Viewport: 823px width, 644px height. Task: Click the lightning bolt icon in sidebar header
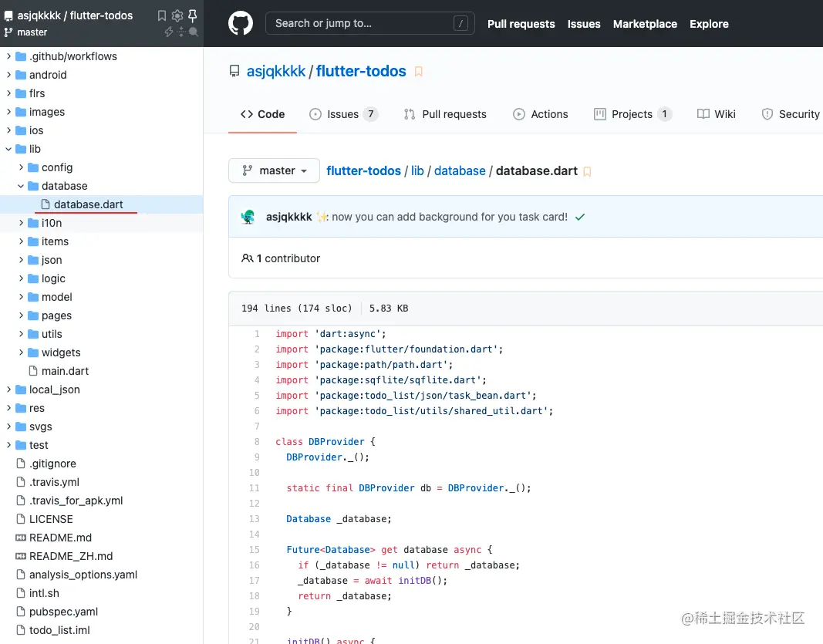[x=168, y=32]
